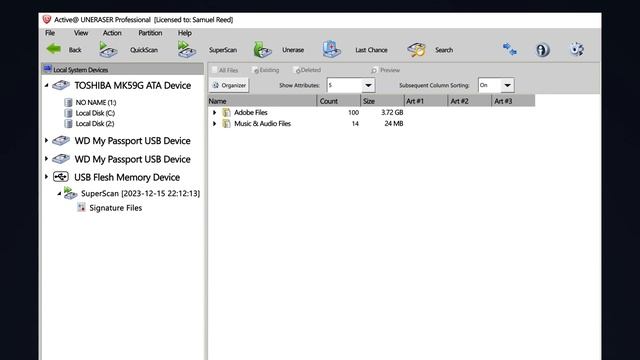Expand the second WD My Passport USB Device
640x360 pixels.
pyautogui.click(x=46, y=159)
